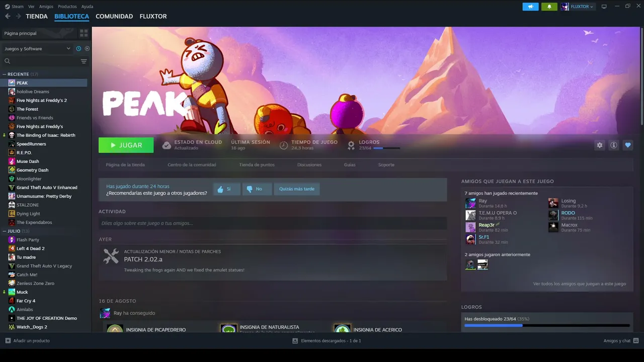Open the notifications bell
The height and width of the screenshot is (362, 644).
tap(549, 7)
